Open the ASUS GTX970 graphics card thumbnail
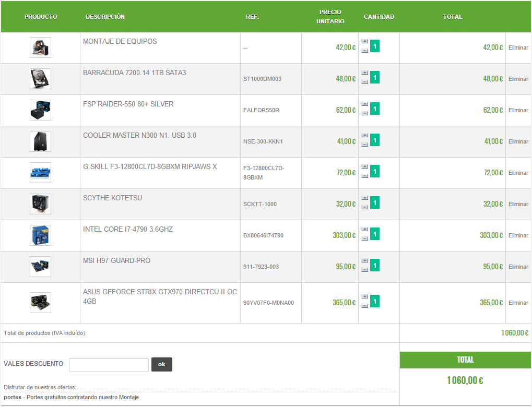Image resolution: width=532 pixels, height=407 pixels. (x=40, y=303)
